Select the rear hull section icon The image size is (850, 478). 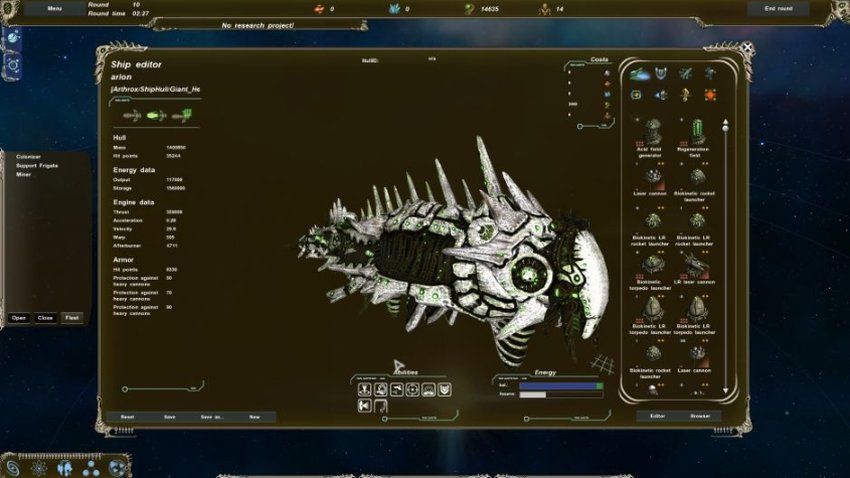[182, 115]
